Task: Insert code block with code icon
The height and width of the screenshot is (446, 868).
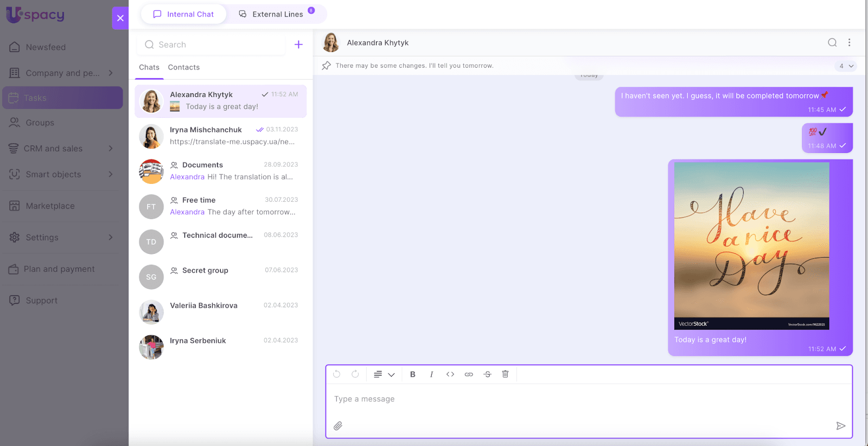Action: pyautogui.click(x=450, y=374)
